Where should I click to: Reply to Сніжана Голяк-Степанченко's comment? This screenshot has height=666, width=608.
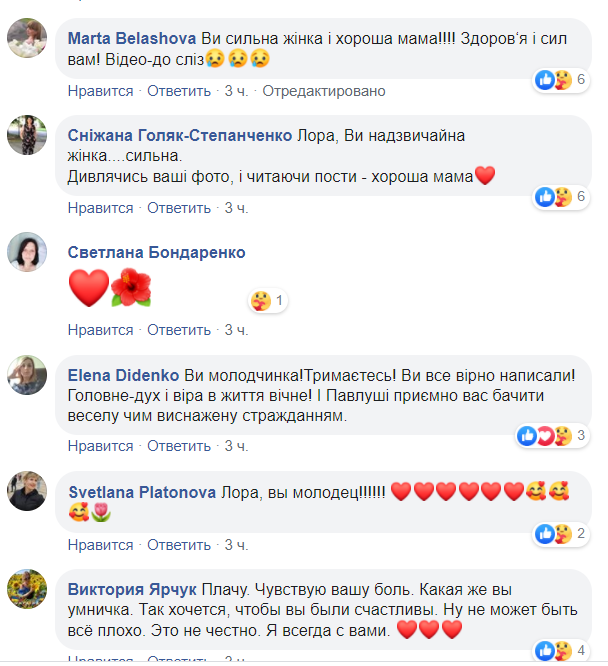click(179, 208)
